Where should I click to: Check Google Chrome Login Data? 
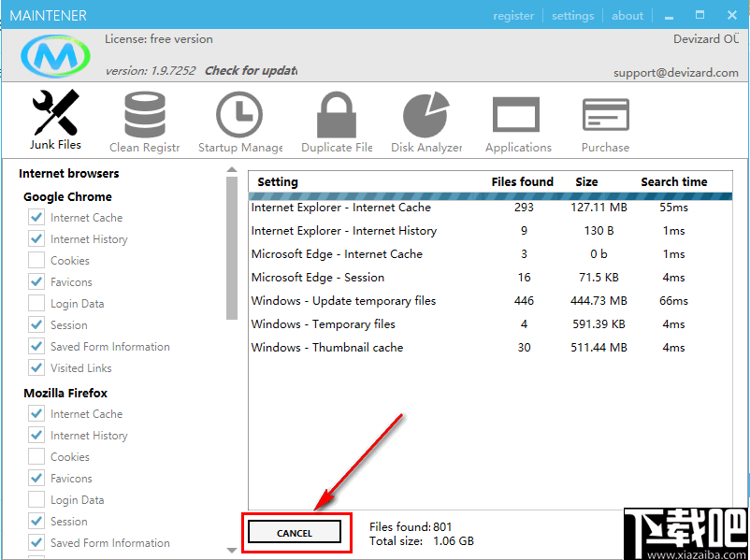[36, 303]
